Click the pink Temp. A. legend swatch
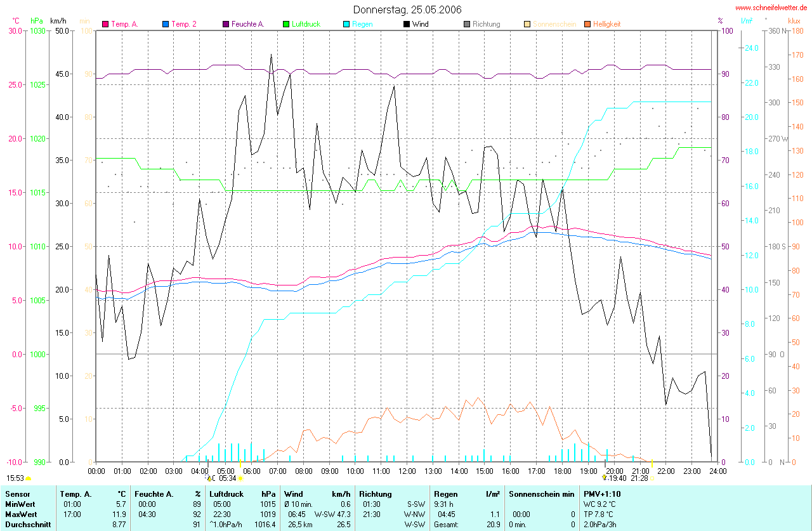 [105, 24]
